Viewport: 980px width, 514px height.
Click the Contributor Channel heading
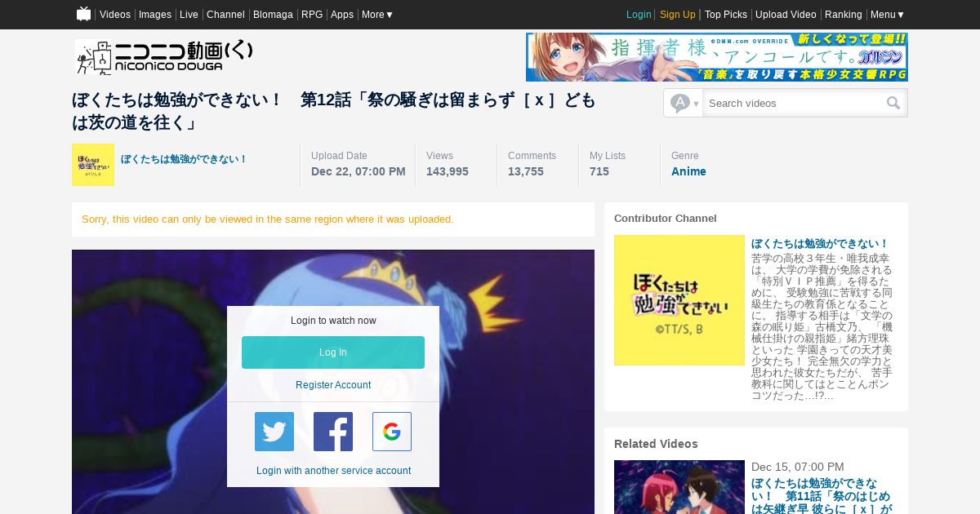666,219
